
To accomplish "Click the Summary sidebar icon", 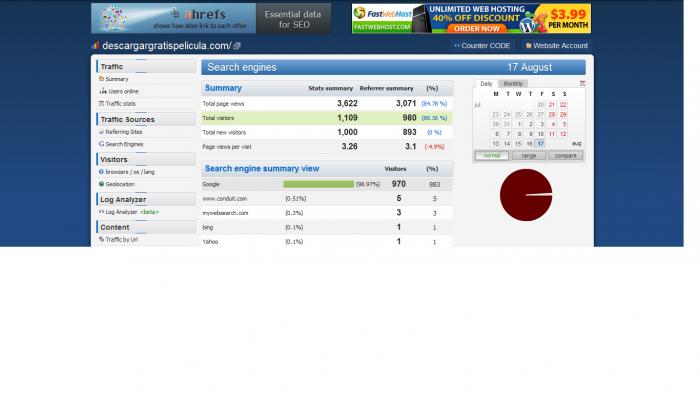I will coord(101,79).
